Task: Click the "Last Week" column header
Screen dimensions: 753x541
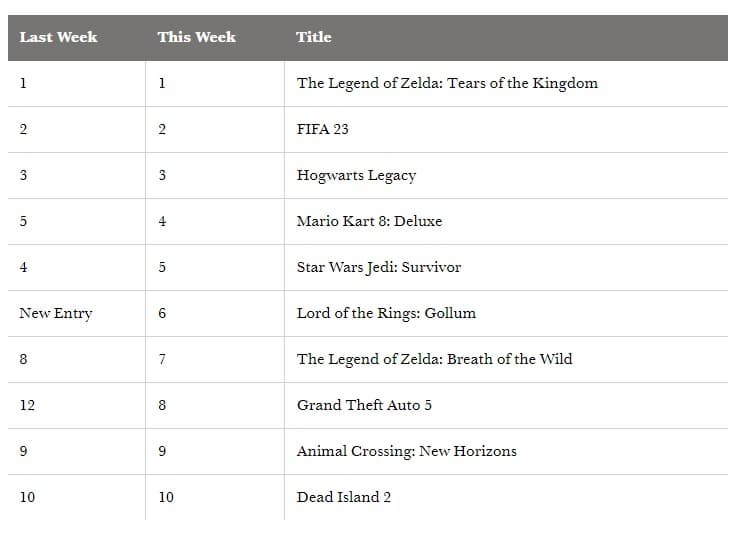Action: [x=59, y=37]
